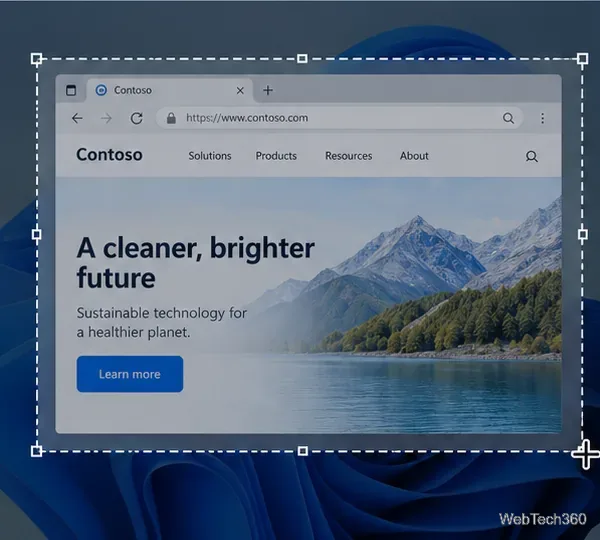Select the Contoso browser tab

click(170, 90)
